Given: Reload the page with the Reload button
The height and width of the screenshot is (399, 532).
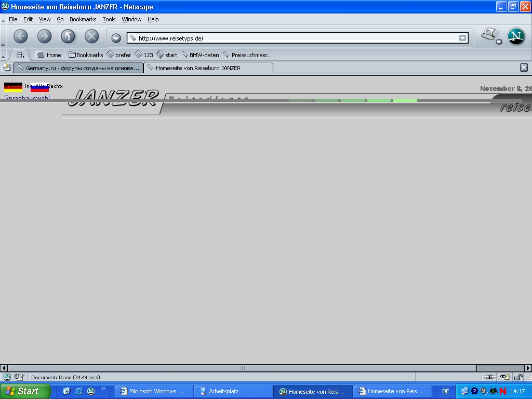Looking at the screenshot, I should tap(68, 36).
